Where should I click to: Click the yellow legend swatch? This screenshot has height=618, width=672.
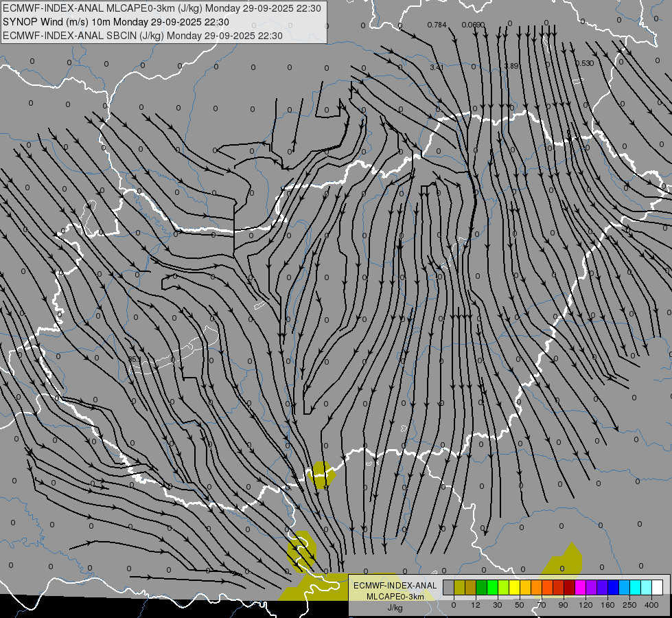(515, 587)
